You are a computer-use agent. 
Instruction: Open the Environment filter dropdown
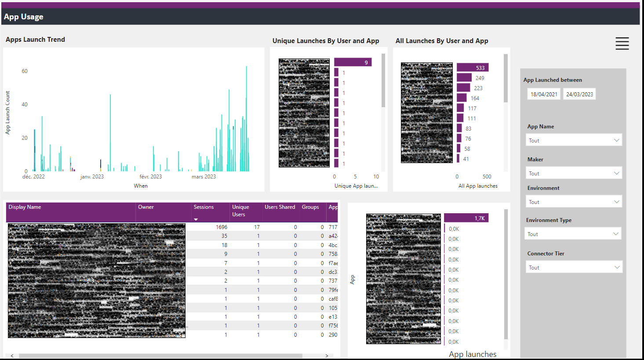574,202
